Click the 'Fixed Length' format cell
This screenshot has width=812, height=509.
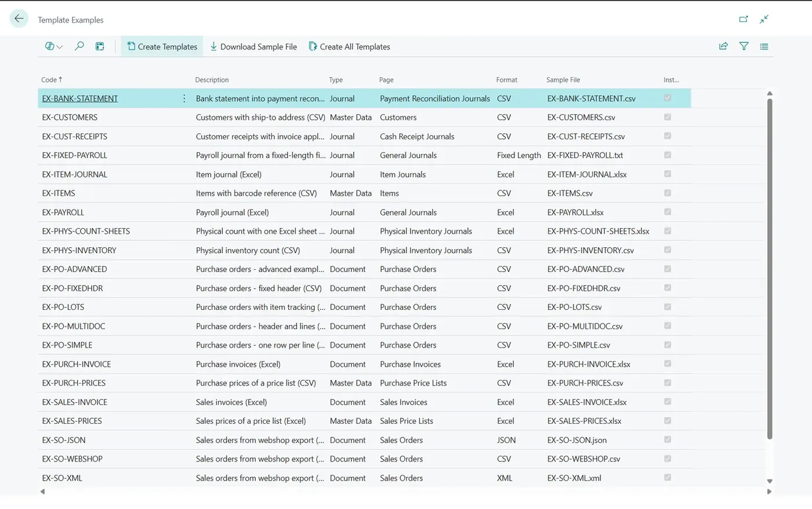pos(519,156)
